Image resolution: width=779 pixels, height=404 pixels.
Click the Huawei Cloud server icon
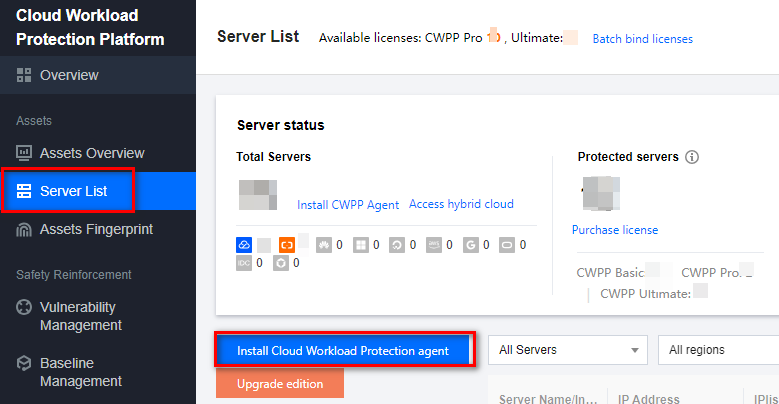tap(324, 245)
